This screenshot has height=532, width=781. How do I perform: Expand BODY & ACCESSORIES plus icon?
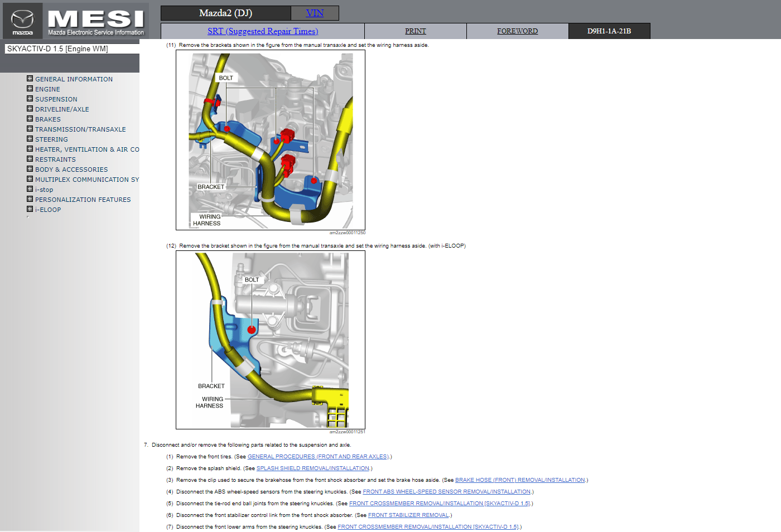(30, 169)
